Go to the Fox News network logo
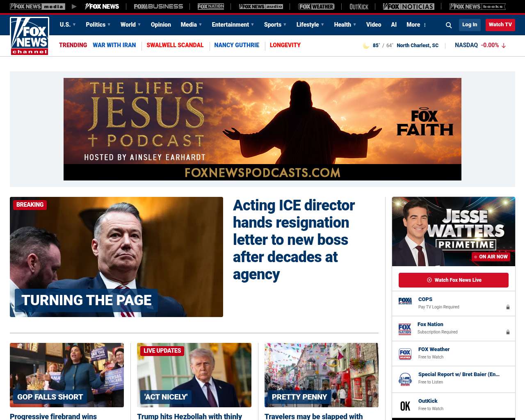The image size is (525, 420). (x=102, y=7)
